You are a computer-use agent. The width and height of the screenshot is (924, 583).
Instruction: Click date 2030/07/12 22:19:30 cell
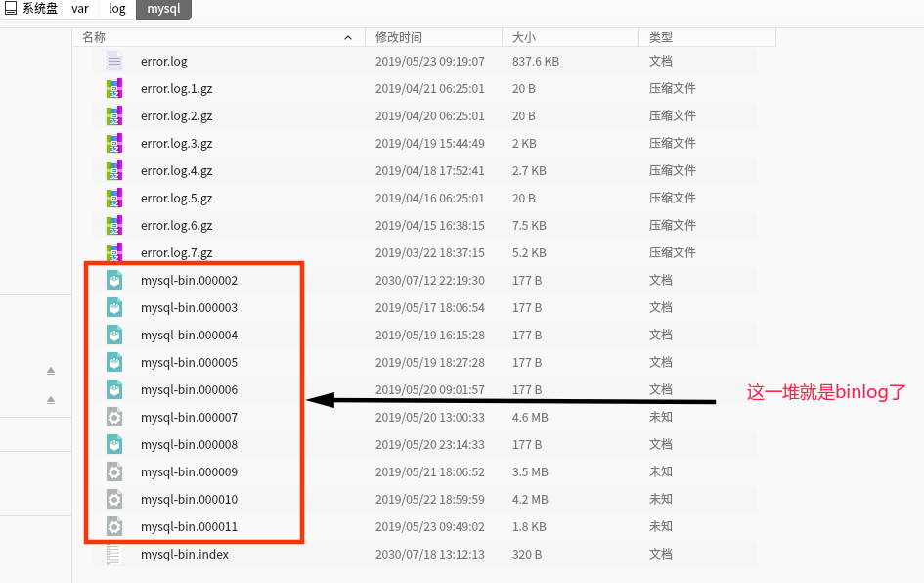click(x=429, y=281)
